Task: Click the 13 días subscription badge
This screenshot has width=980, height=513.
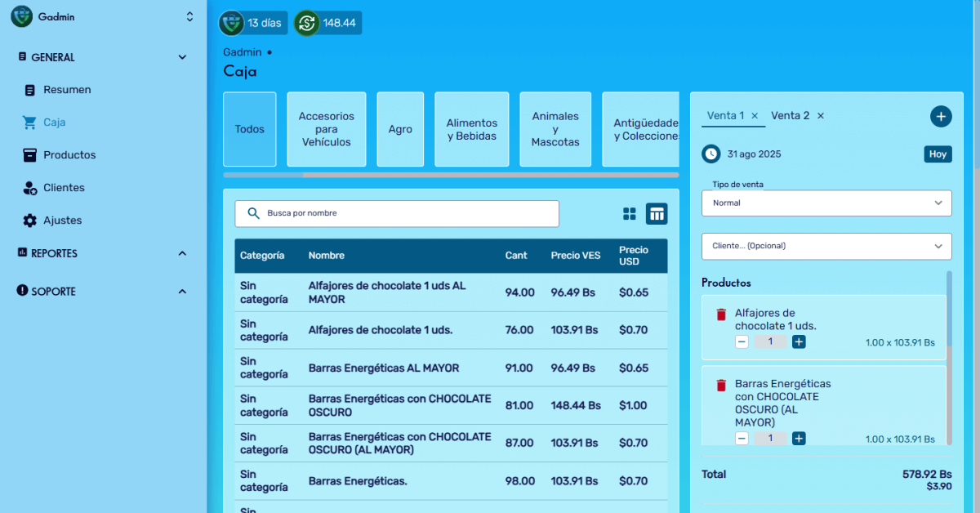Action: click(x=253, y=23)
